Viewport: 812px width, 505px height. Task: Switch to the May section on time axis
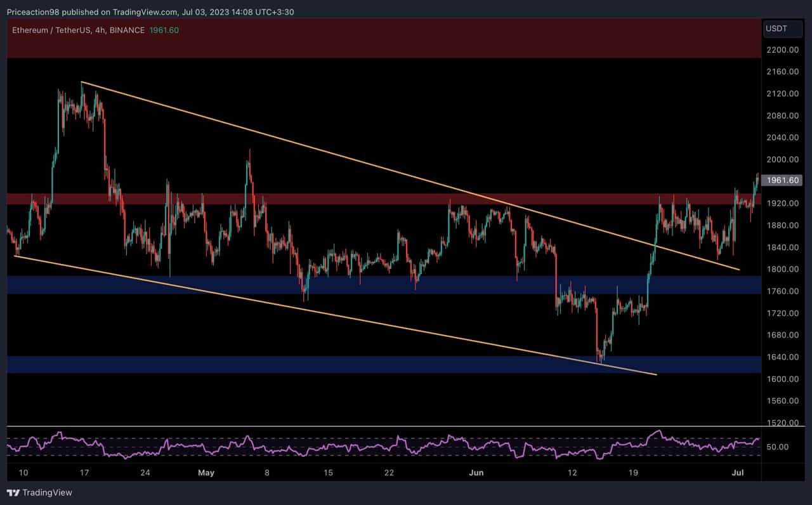click(206, 473)
